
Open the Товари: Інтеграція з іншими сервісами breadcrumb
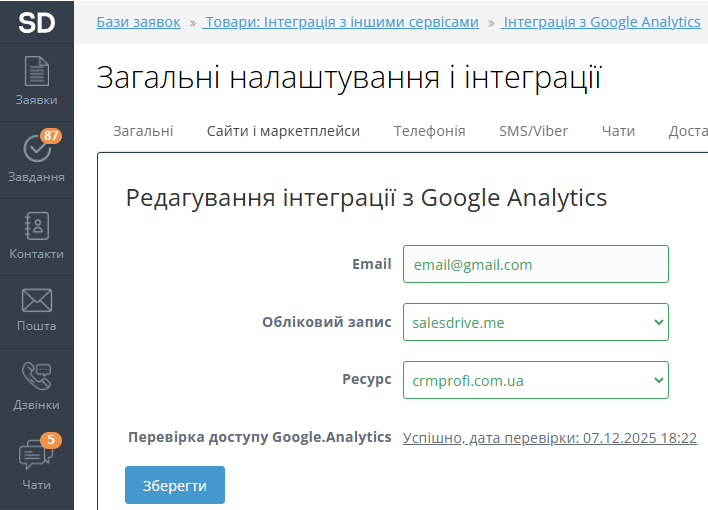click(x=340, y=22)
